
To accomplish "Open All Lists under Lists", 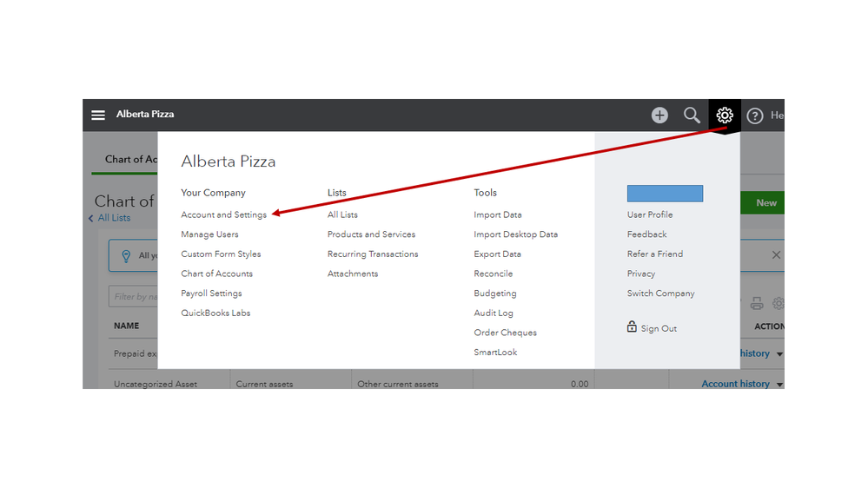I will [x=342, y=214].
